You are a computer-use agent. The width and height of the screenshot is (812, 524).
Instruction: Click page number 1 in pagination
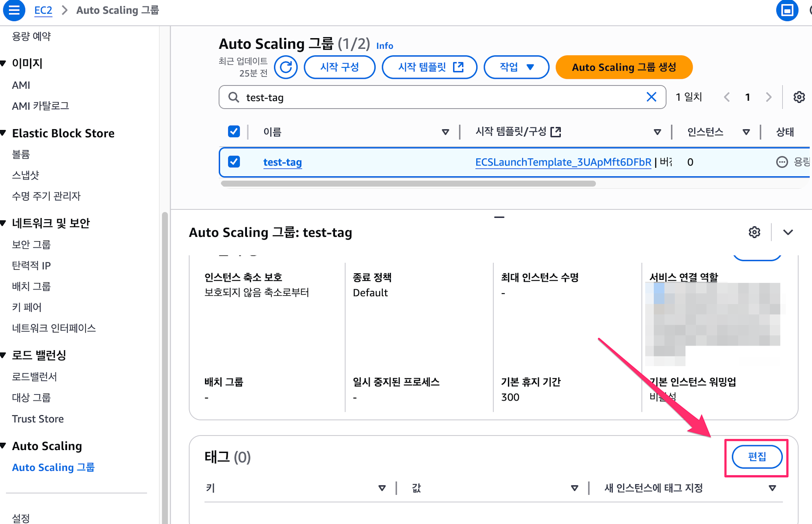click(x=747, y=97)
